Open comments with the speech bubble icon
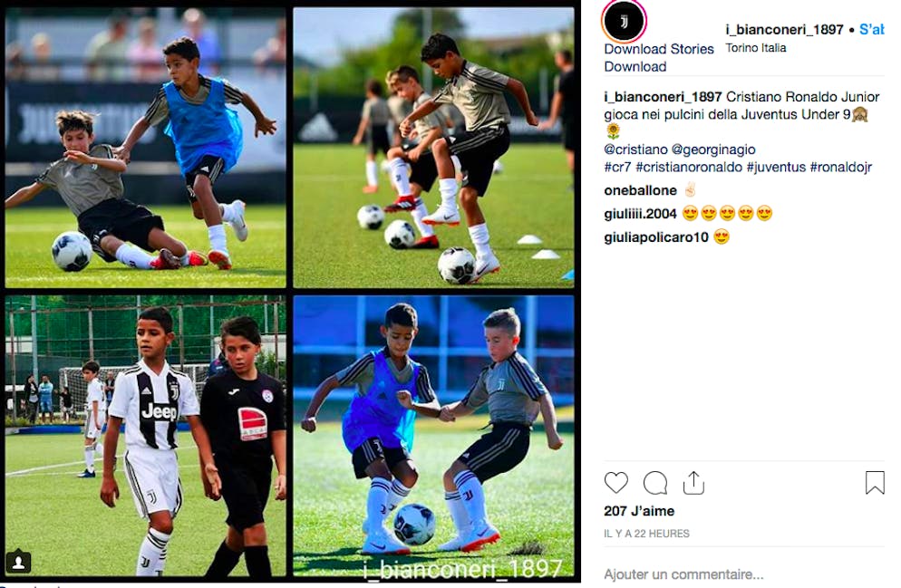This screenshot has height=588, width=901. tap(655, 483)
